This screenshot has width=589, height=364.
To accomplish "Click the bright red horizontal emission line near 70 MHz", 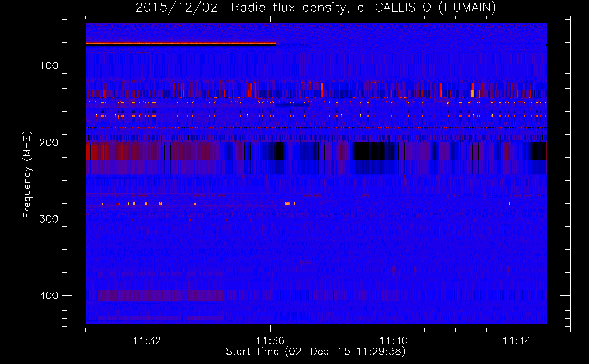I will 181,43.
